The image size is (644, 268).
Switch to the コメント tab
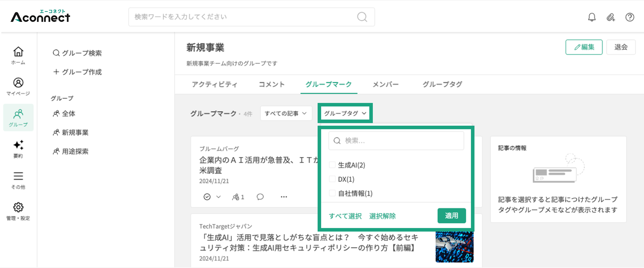click(x=271, y=84)
